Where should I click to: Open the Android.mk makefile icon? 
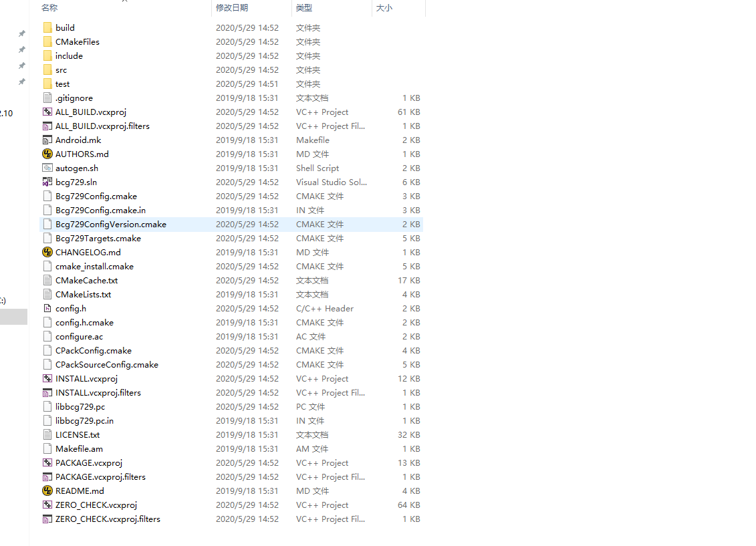click(x=47, y=140)
